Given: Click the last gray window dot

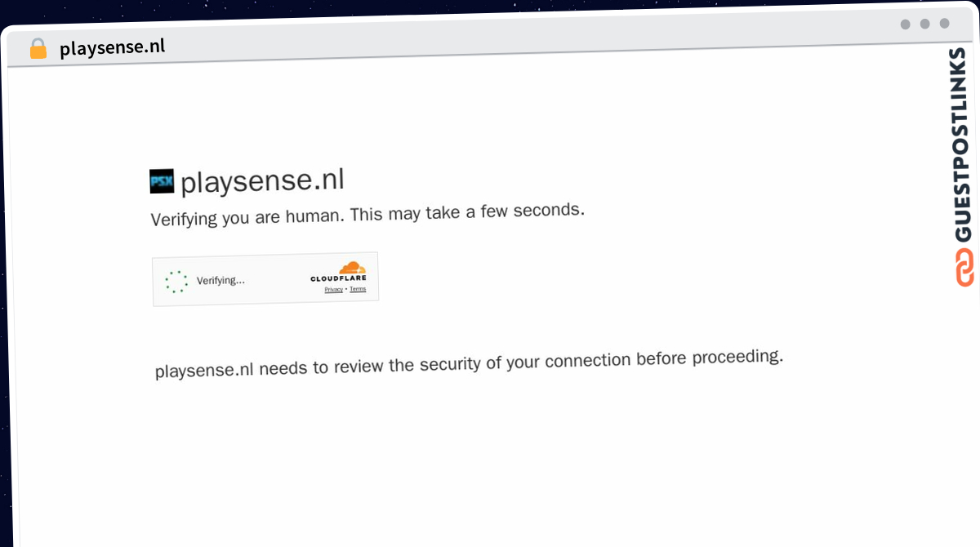Looking at the screenshot, I should (x=945, y=24).
